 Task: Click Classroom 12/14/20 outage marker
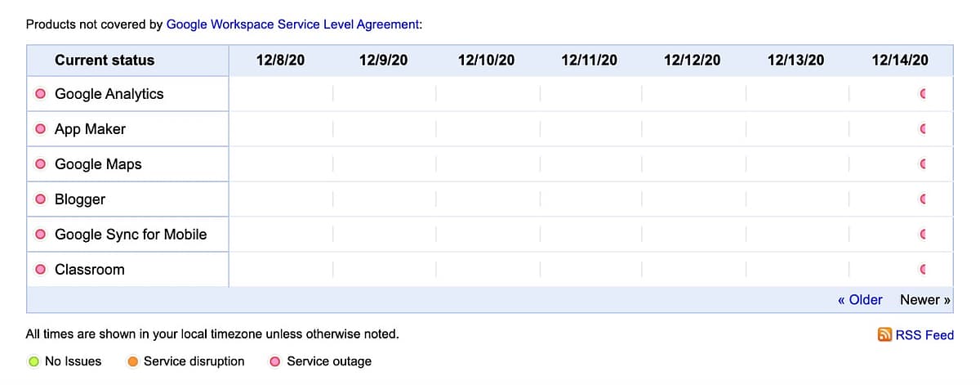click(x=923, y=270)
